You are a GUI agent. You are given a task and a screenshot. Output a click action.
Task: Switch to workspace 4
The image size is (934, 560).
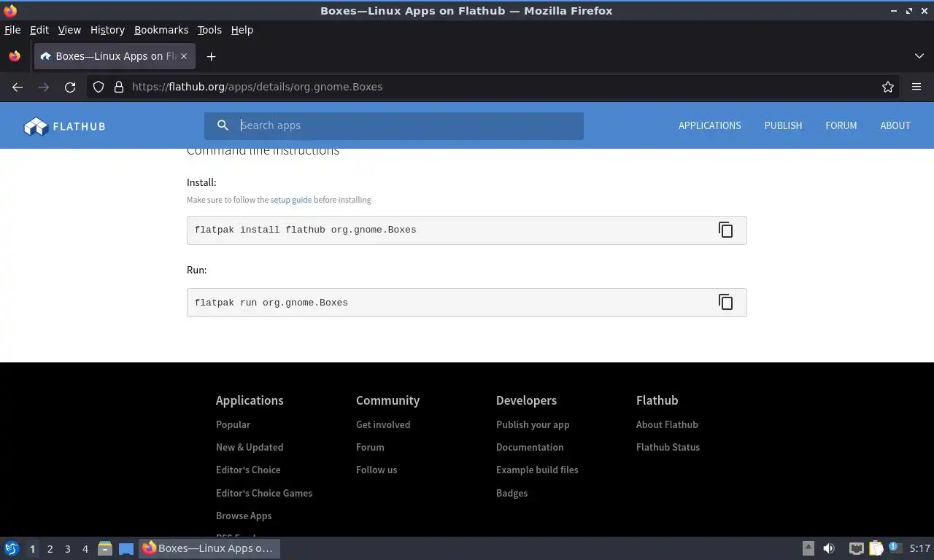point(85,548)
